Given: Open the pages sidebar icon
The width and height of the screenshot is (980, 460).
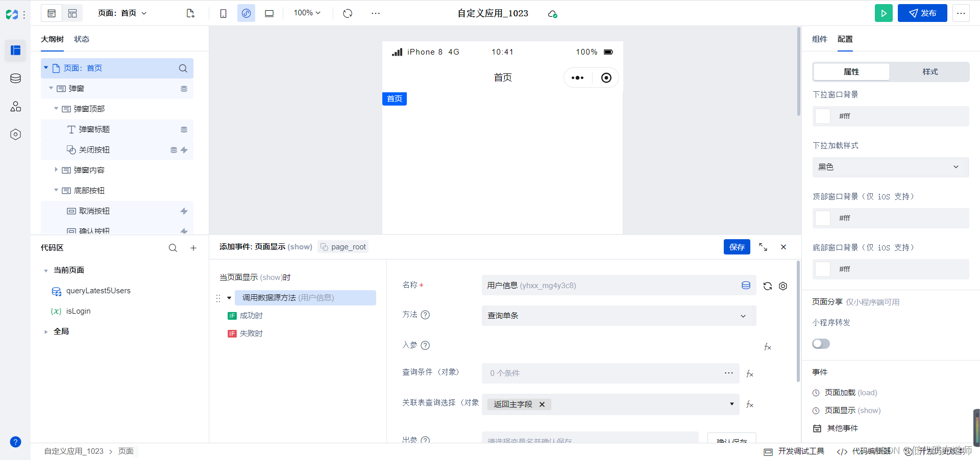Looking at the screenshot, I should pos(15,50).
